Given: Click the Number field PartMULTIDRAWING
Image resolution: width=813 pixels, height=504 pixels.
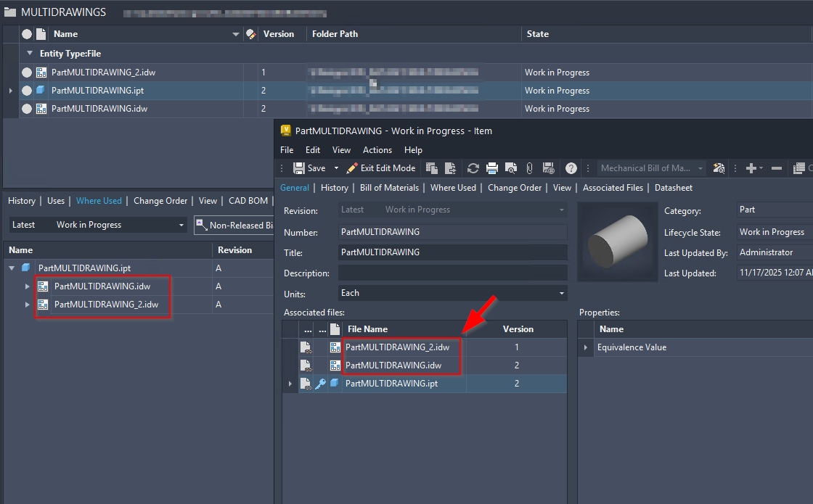Looking at the screenshot, I should click(453, 232).
